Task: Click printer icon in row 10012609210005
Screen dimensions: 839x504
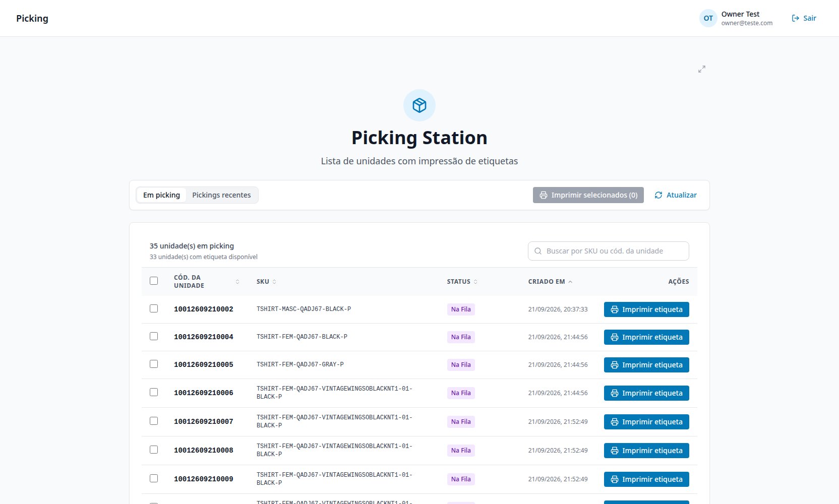Action: coord(615,365)
